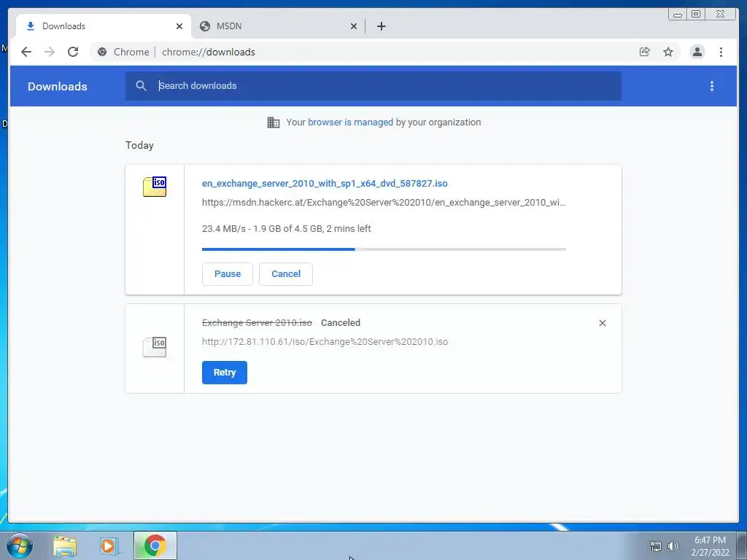747x560 pixels.
Task: Click the canceled 172.81.110.61 URL text
Action: 325,342
